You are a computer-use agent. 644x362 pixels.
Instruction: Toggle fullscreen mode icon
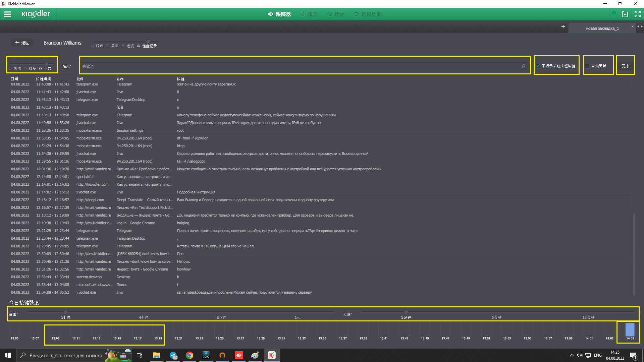637,14
